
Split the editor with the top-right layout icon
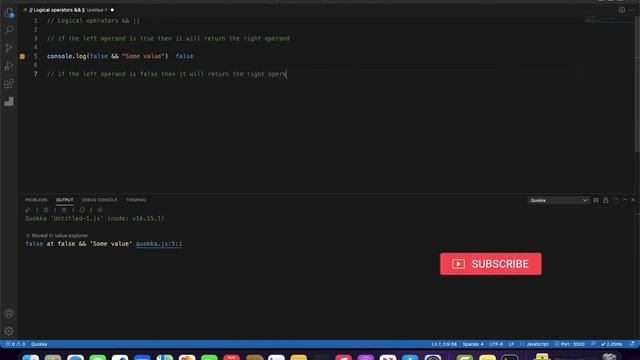pos(622,10)
